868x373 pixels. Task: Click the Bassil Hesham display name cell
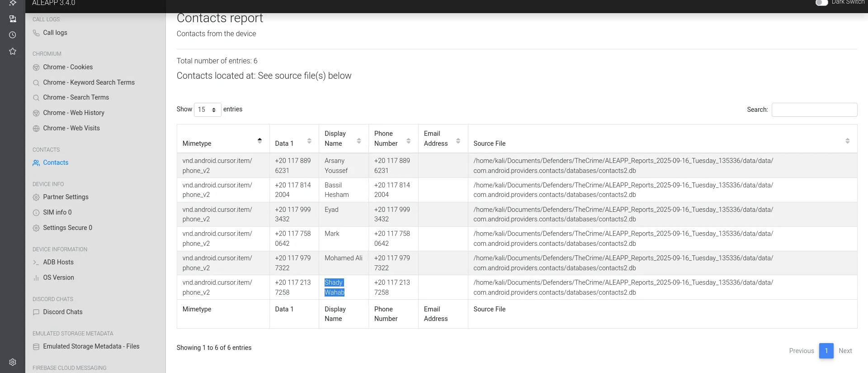pos(344,190)
